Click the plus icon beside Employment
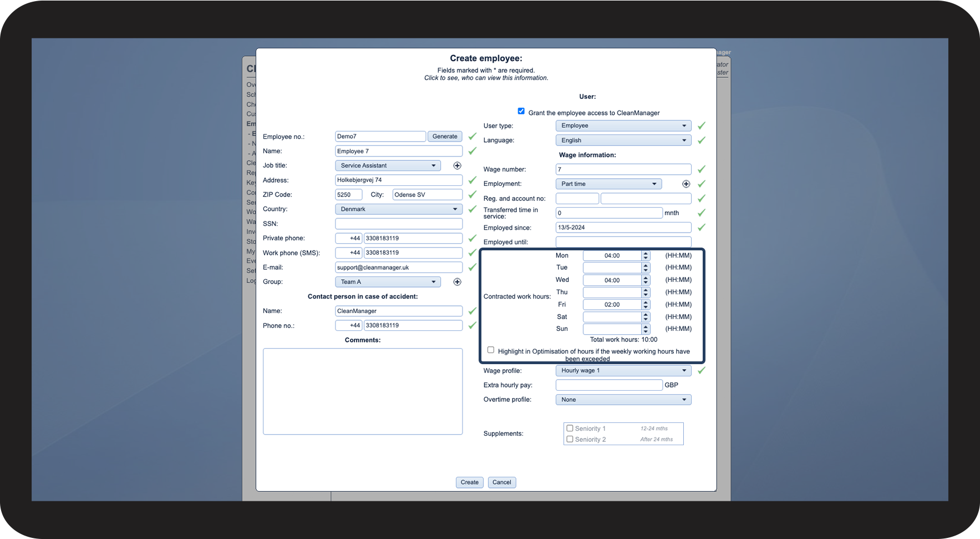Image resolution: width=980 pixels, height=539 pixels. pos(686,184)
